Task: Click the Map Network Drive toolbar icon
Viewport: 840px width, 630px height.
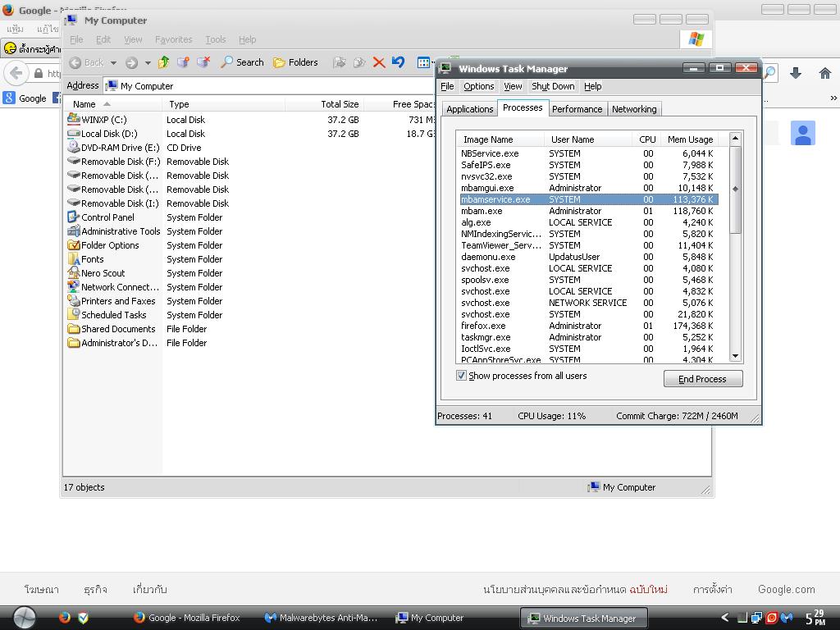Action: tap(183, 62)
